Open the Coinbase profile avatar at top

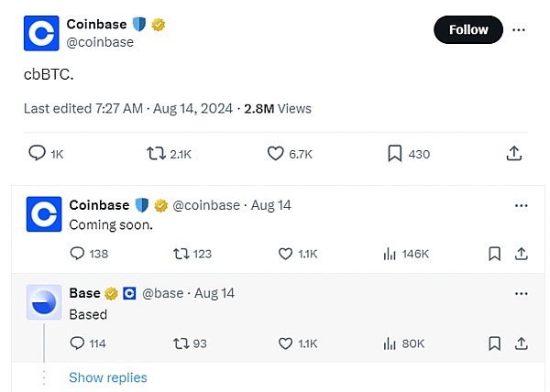point(41,33)
